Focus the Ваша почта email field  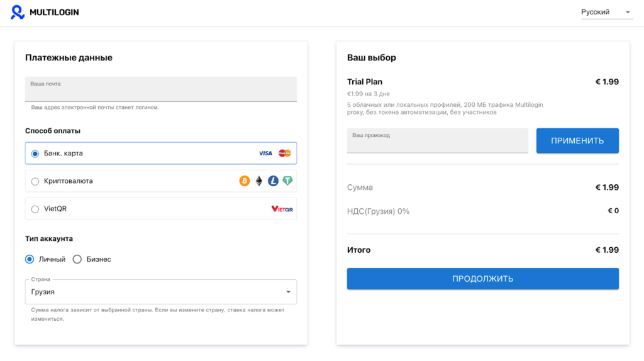point(161,89)
